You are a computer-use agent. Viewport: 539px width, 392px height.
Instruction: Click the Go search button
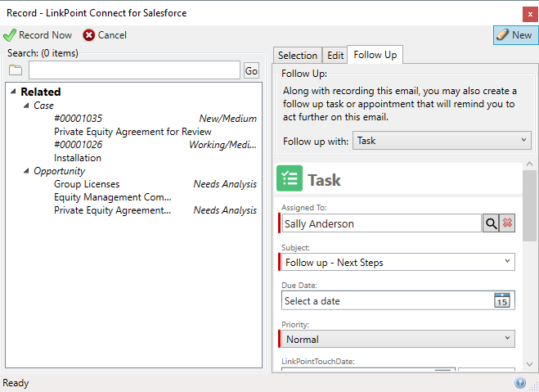coord(251,71)
